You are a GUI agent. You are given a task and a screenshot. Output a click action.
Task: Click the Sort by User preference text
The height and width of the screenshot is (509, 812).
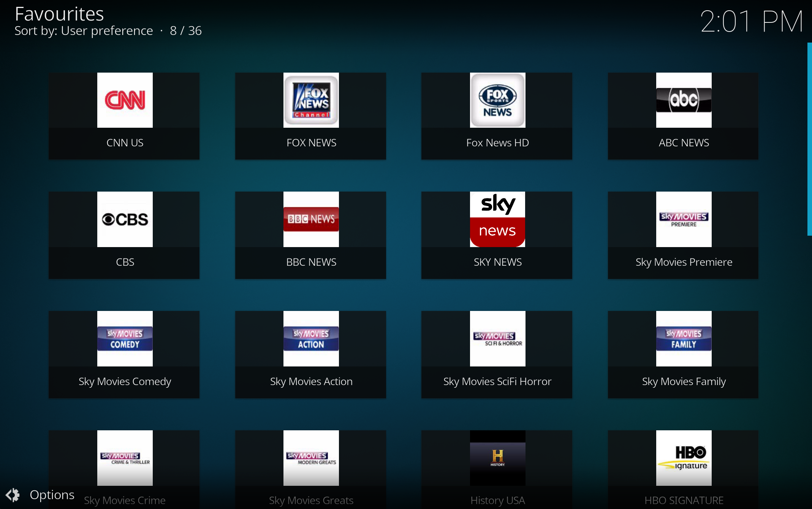pyautogui.click(x=84, y=31)
